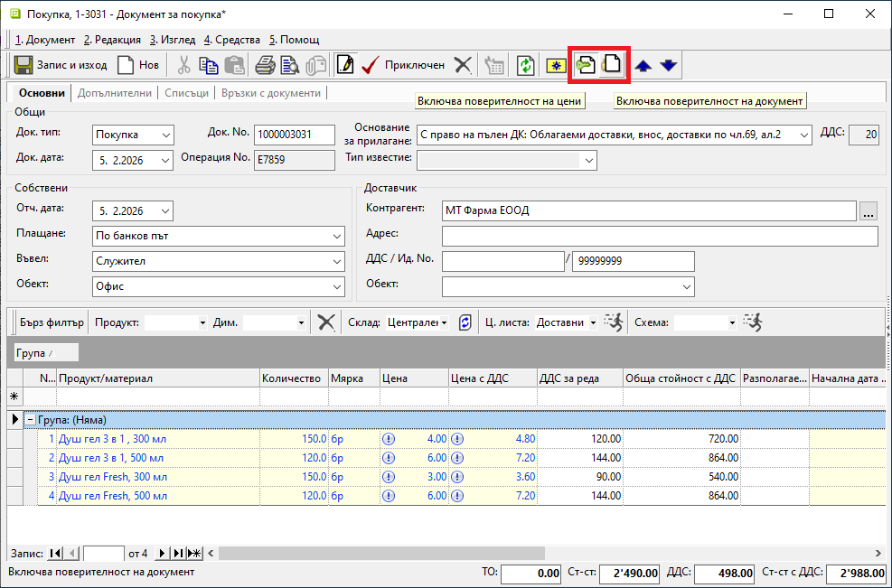Screen dimensions: 892x588
Task: Click the printer icon in the toolbar
Action: point(265,65)
